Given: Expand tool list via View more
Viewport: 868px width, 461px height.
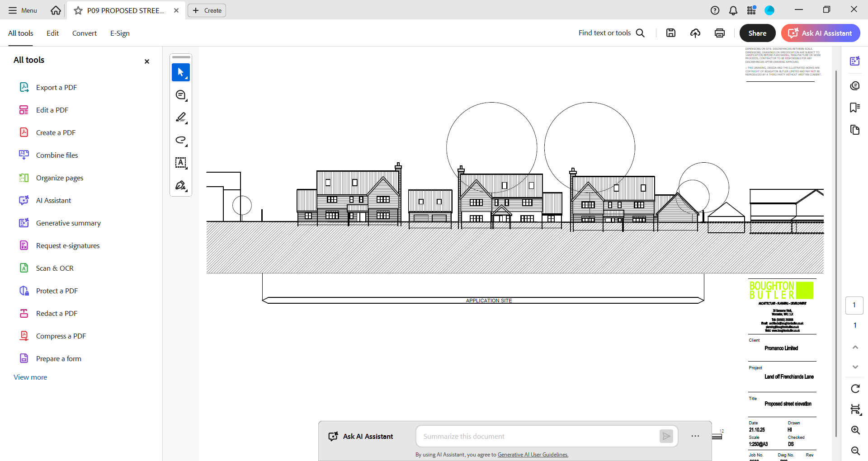Looking at the screenshot, I should coord(30,377).
